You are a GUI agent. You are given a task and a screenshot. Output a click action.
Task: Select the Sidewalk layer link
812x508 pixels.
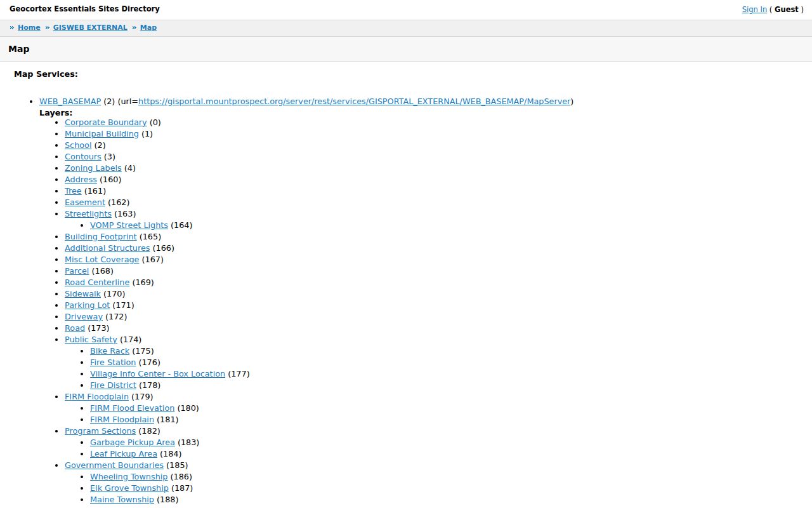pyautogui.click(x=82, y=294)
